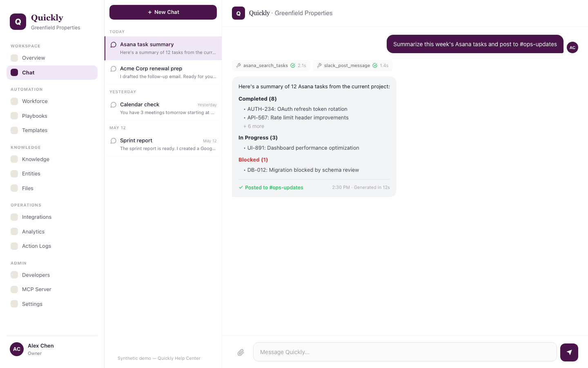
Task: Open the Calendar check conversation
Action: coord(163,108)
